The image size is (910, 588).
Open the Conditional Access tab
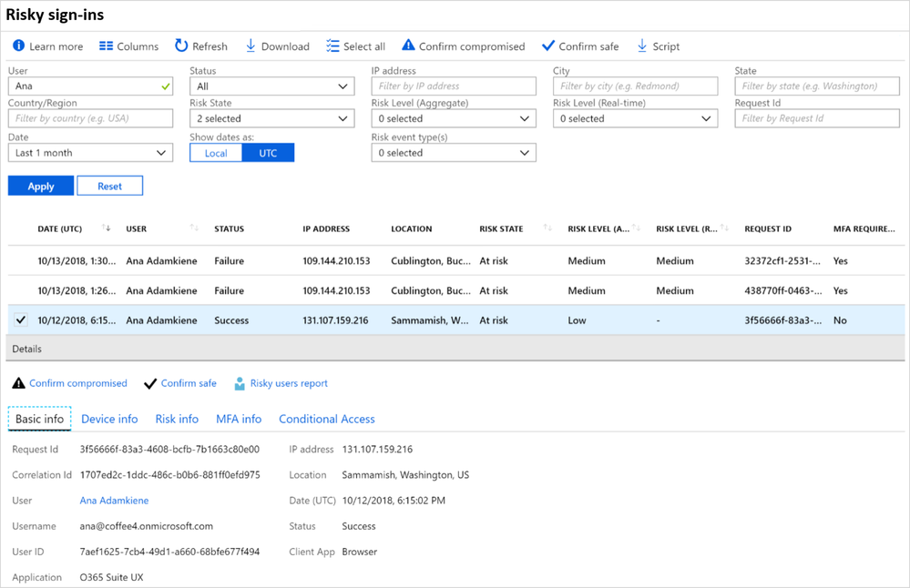coord(326,419)
